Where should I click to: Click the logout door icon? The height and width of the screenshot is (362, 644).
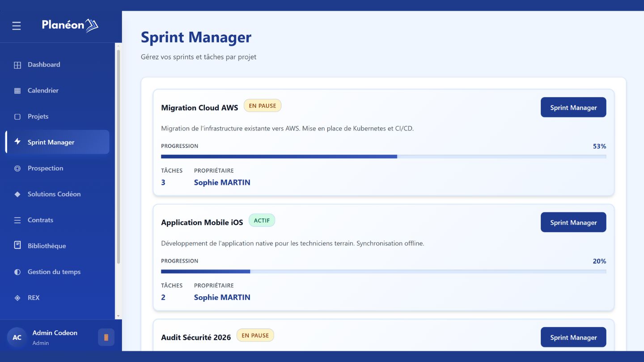click(106, 337)
